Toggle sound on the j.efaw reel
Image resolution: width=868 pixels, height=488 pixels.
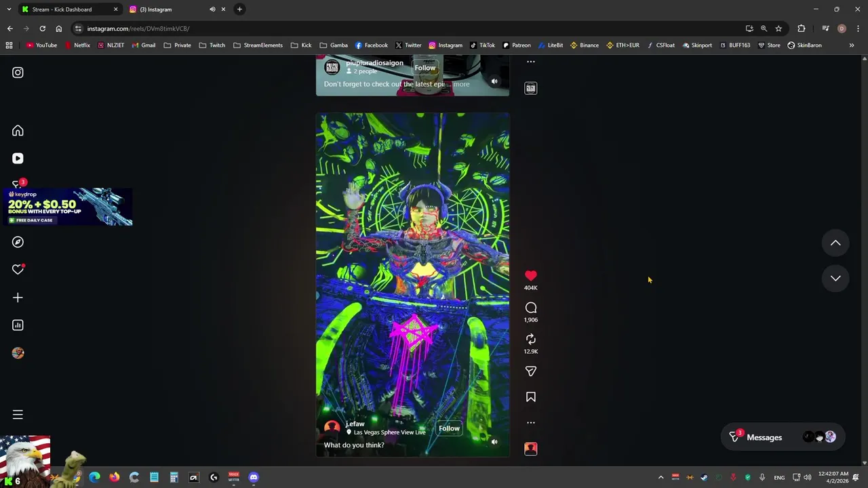pos(494,442)
